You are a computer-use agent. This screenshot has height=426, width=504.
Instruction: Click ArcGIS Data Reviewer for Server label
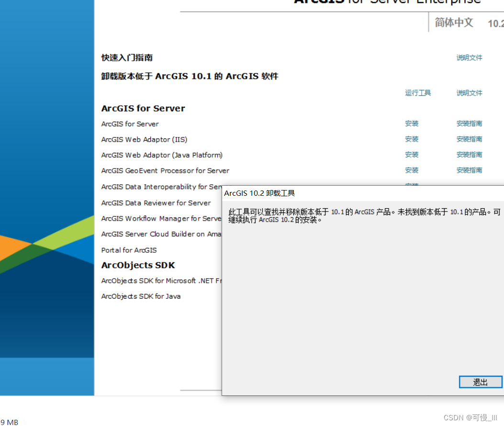(156, 203)
